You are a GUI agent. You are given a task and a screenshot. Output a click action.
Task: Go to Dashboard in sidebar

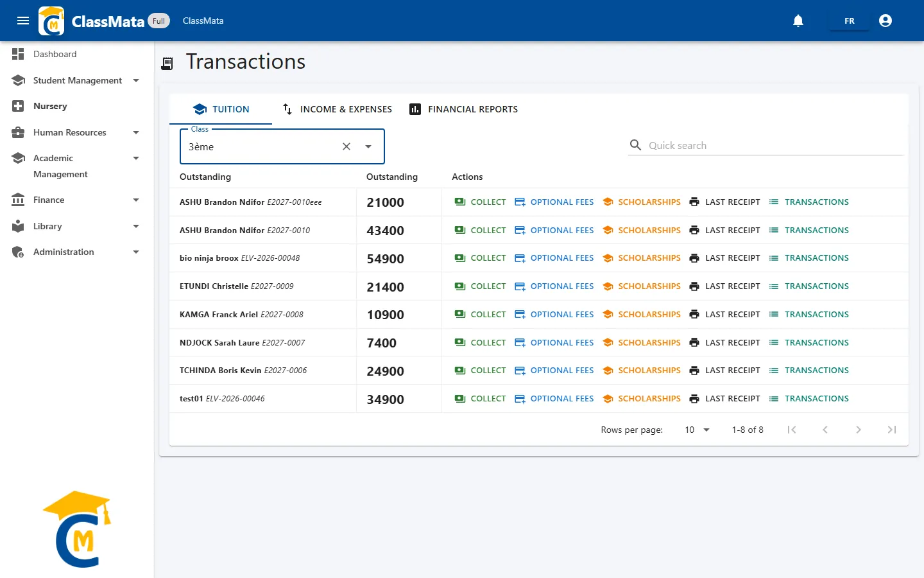coord(77,54)
